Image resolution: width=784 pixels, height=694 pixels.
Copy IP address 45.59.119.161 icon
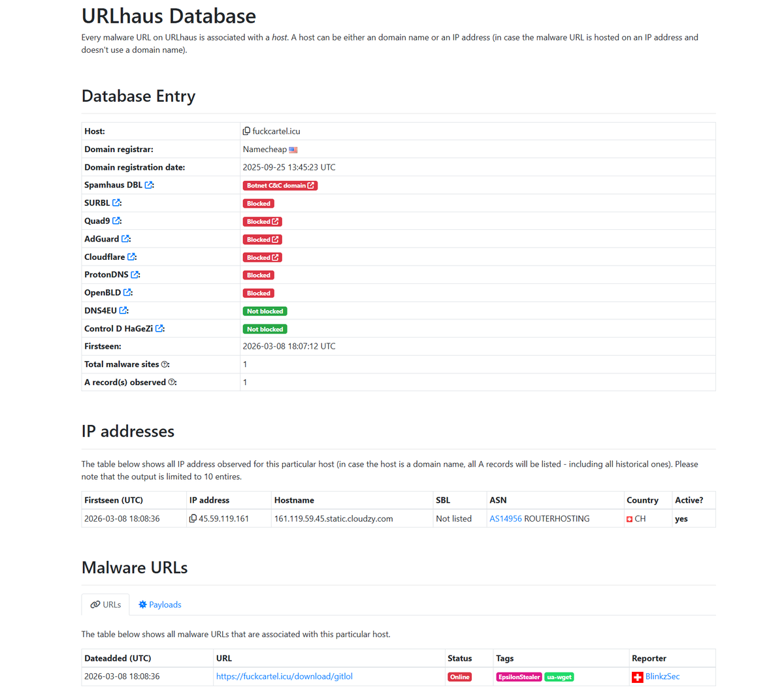pyautogui.click(x=193, y=519)
